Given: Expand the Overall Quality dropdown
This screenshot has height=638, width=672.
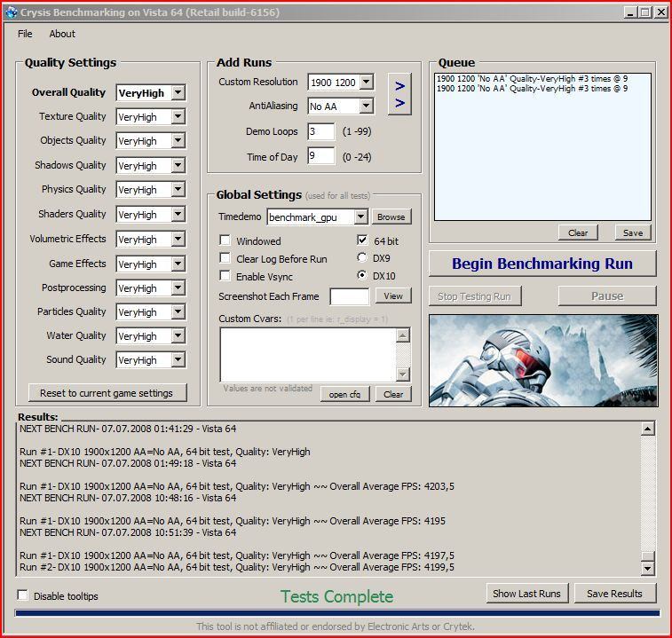Looking at the screenshot, I should click(178, 92).
